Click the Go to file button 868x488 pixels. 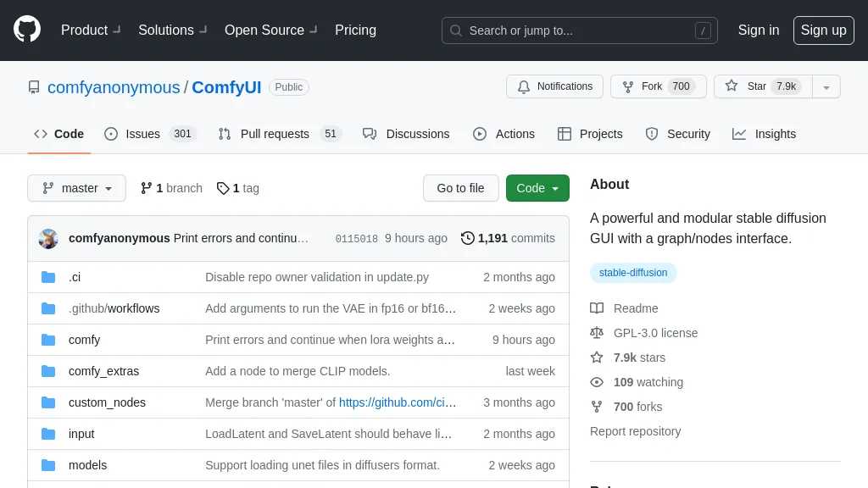[x=460, y=188]
